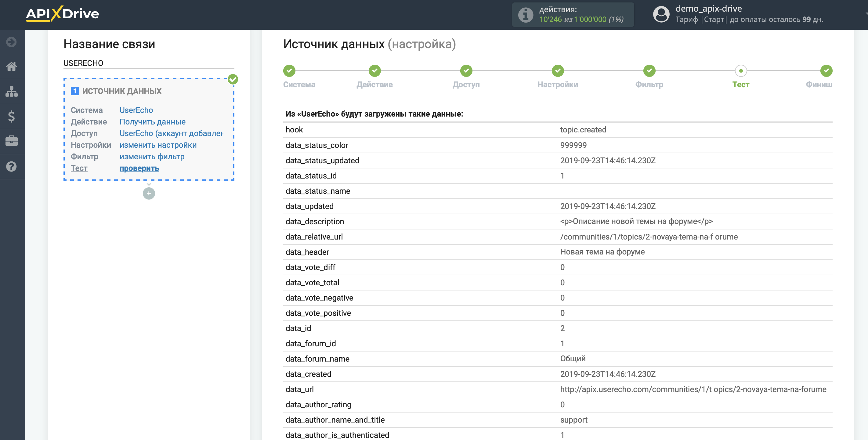The image size is (868, 440).
Task: Click the data_id value 2
Action: (562, 328)
